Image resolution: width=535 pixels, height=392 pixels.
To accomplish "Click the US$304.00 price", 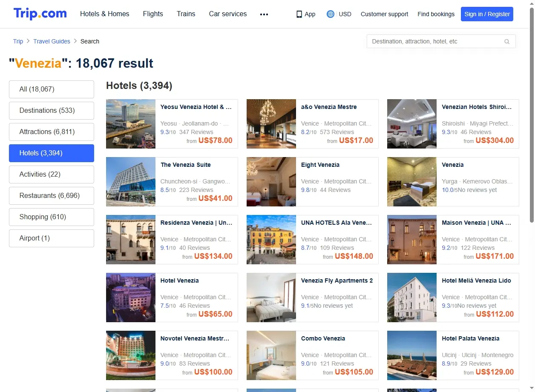I will (x=495, y=140).
